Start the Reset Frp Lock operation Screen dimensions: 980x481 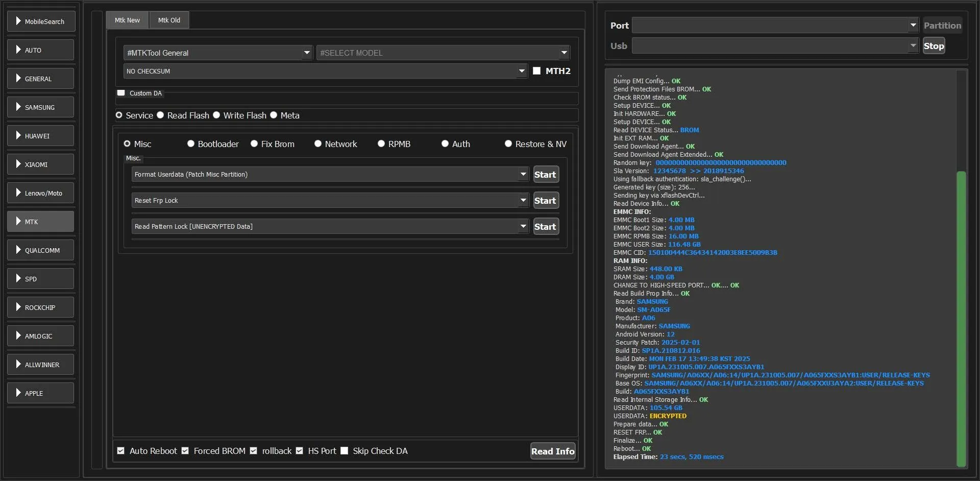click(546, 201)
